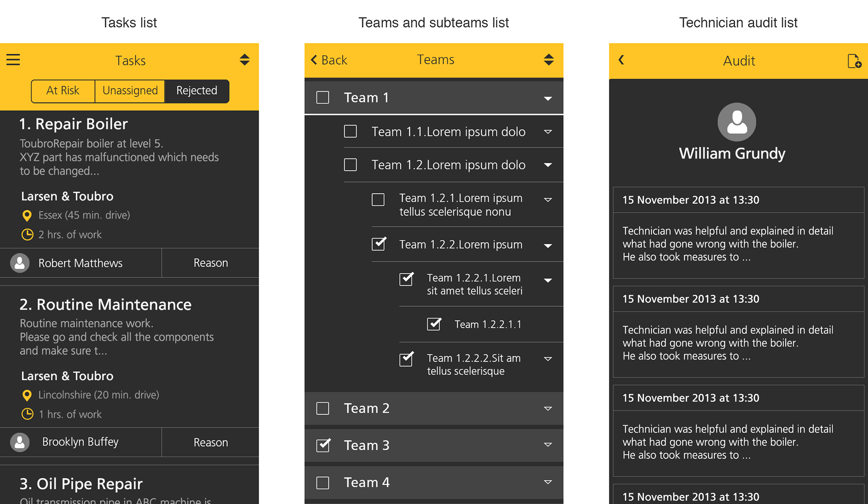Tap Lincolnshire (20 min. drive) location text

pos(99,395)
